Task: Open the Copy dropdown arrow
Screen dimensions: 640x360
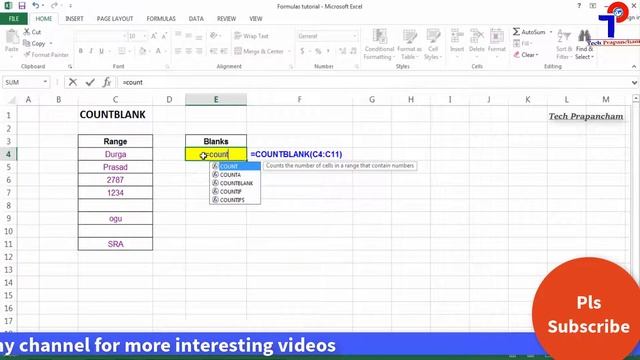Action: [x=51, y=43]
